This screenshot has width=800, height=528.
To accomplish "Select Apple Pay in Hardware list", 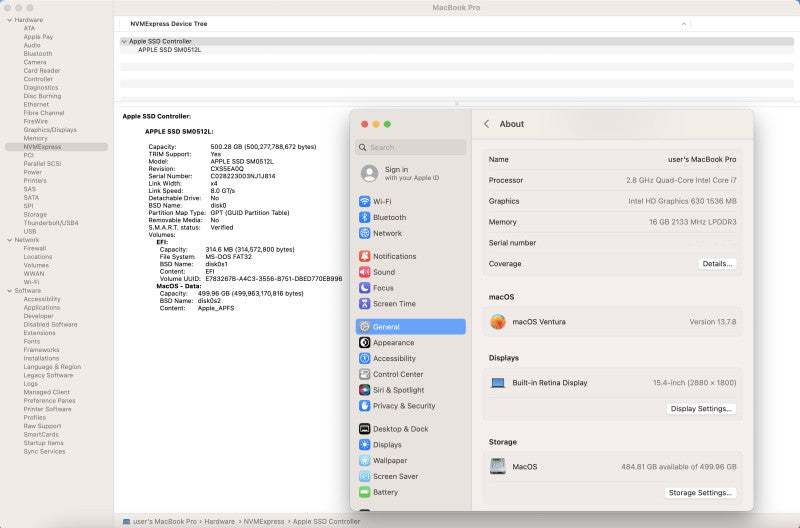I will pos(38,37).
